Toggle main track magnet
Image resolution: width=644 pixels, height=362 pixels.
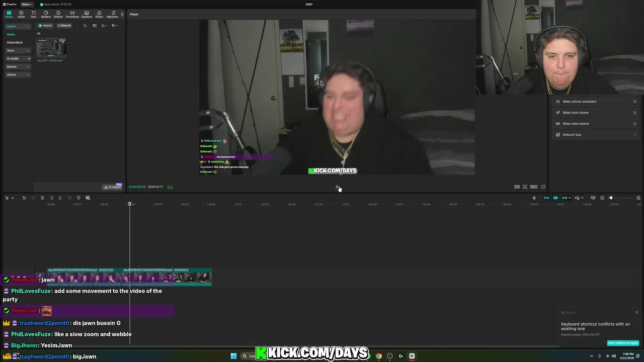pos(546,198)
